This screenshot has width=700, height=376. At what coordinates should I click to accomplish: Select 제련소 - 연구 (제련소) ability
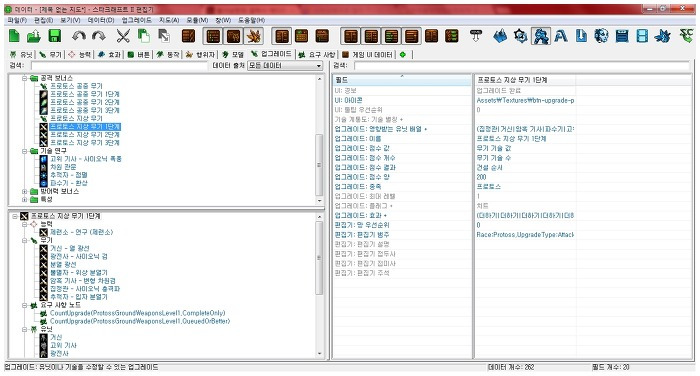click(x=81, y=232)
